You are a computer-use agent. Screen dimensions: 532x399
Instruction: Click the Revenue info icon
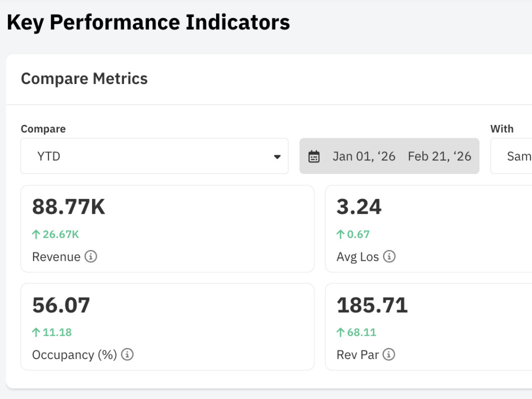[90, 256]
